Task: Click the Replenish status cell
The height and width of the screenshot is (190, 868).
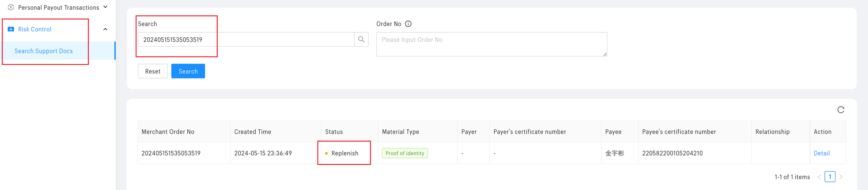Action: pos(345,153)
